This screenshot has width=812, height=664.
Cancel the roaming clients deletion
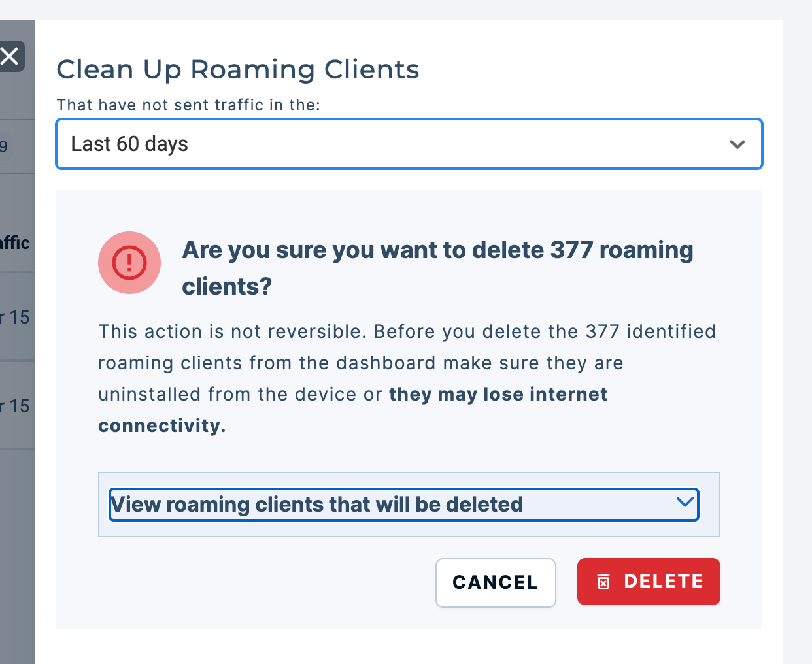(496, 582)
